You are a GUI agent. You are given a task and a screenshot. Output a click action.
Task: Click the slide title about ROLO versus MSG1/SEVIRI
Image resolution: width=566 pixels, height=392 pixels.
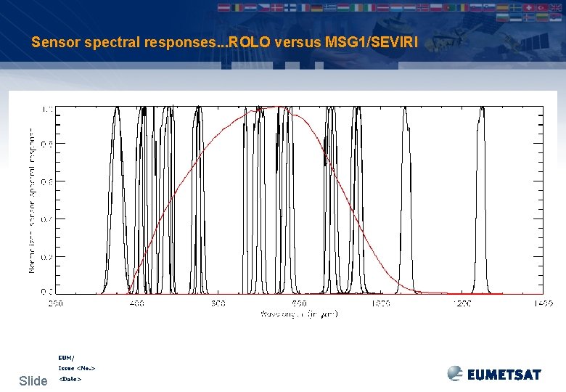click(x=224, y=42)
